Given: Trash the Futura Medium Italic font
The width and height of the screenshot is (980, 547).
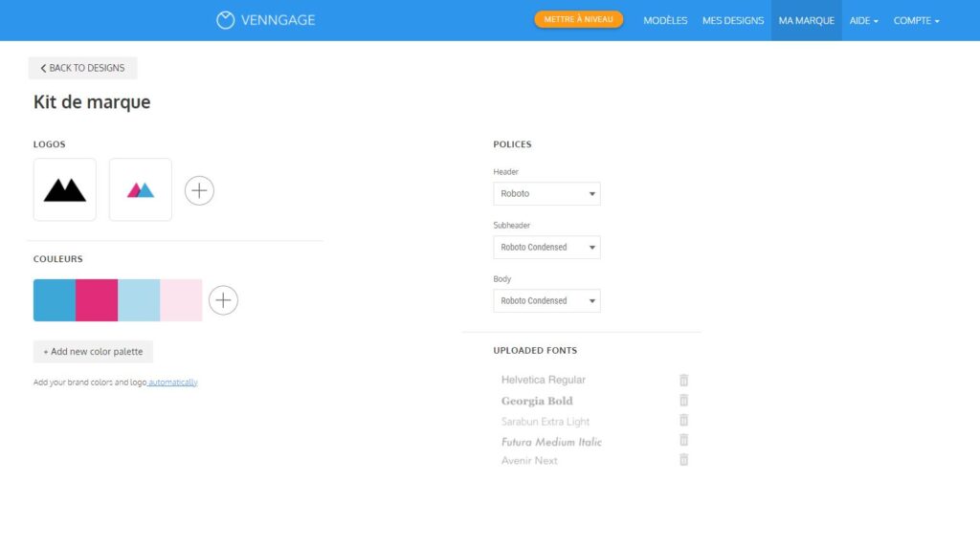Looking at the screenshot, I should [683, 441].
